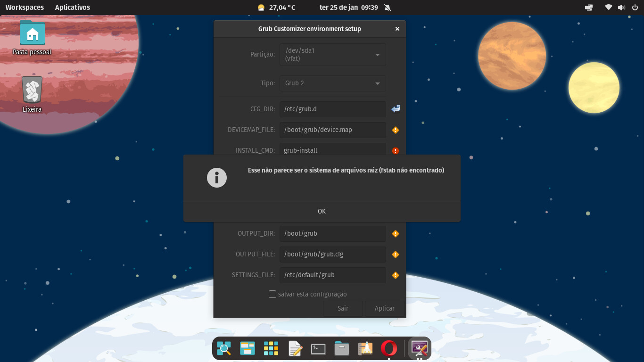644x362 pixels.
Task: Open the Tipo dropdown set to Grub 2
Action: pyautogui.click(x=332, y=83)
